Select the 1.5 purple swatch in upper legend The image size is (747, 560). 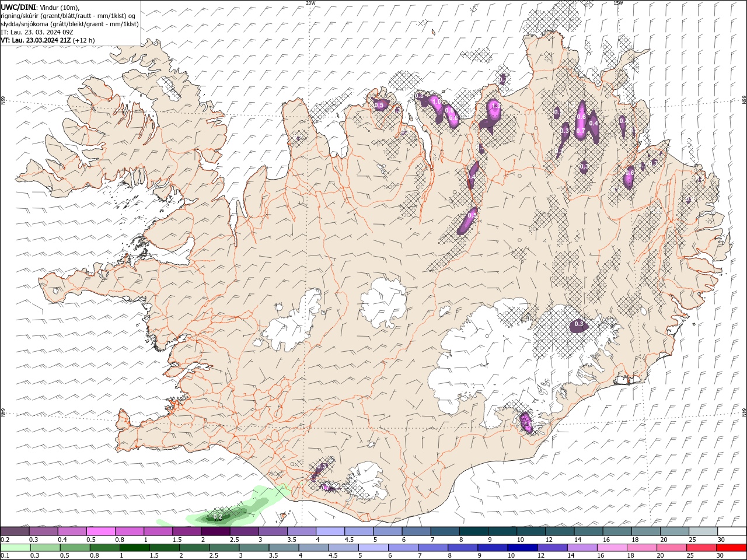pos(187,531)
